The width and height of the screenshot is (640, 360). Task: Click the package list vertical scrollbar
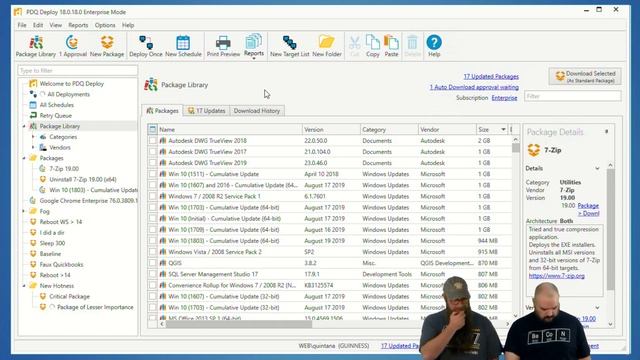(516, 148)
